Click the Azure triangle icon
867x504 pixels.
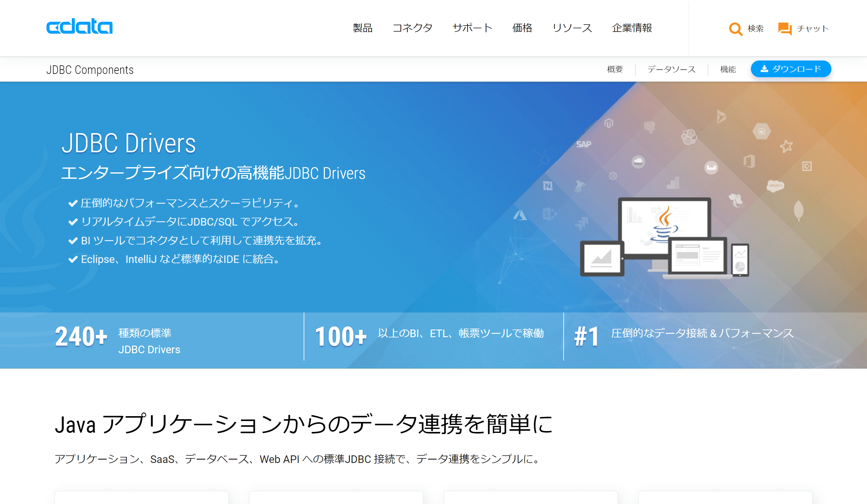520,216
